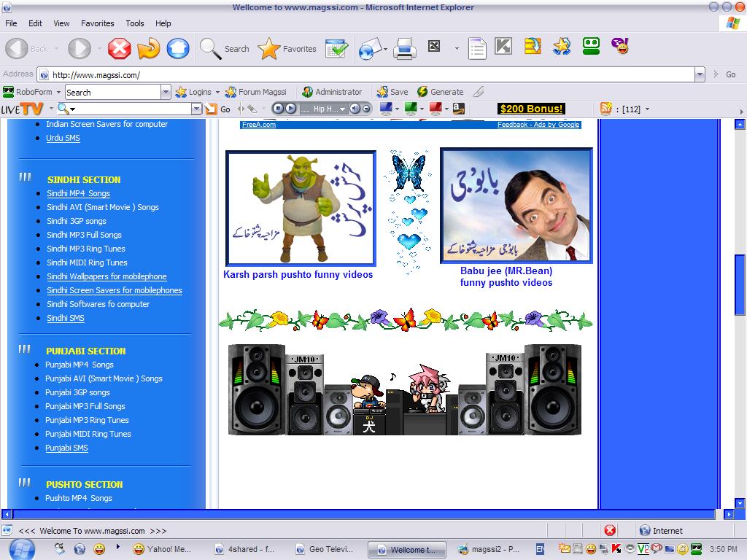Image resolution: width=747 pixels, height=560 pixels.
Task: Click the red Stop button in toolbar
Action: [x=120, y=49]
